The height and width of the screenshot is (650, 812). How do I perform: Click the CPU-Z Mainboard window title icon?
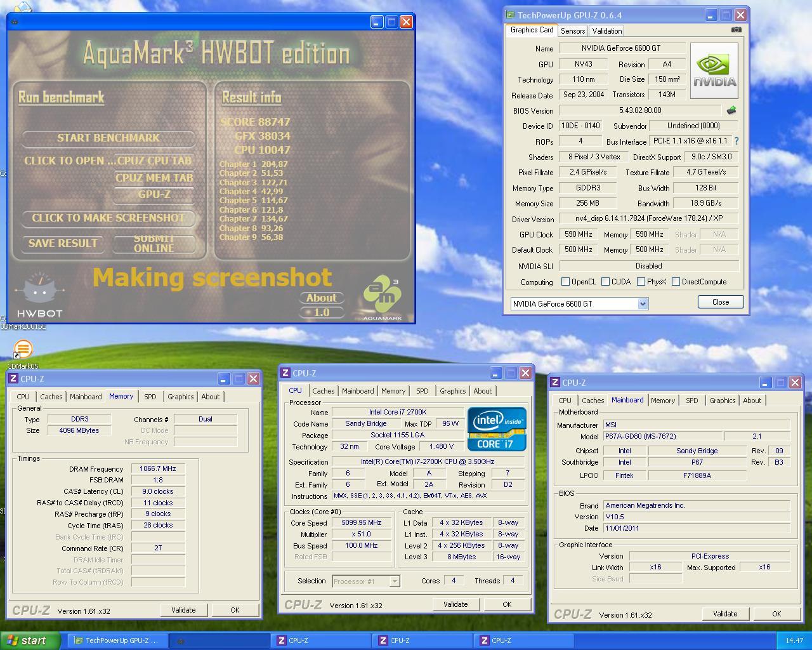click(555, 382)
